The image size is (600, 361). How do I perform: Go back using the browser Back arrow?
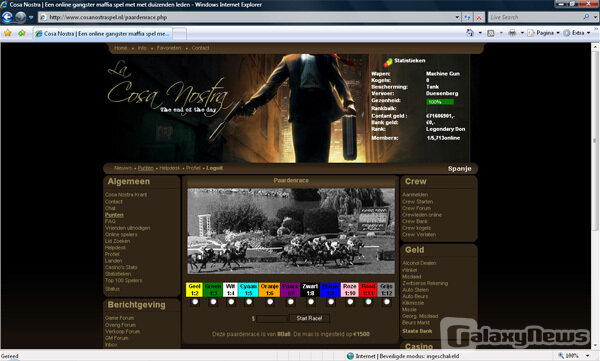7,17
